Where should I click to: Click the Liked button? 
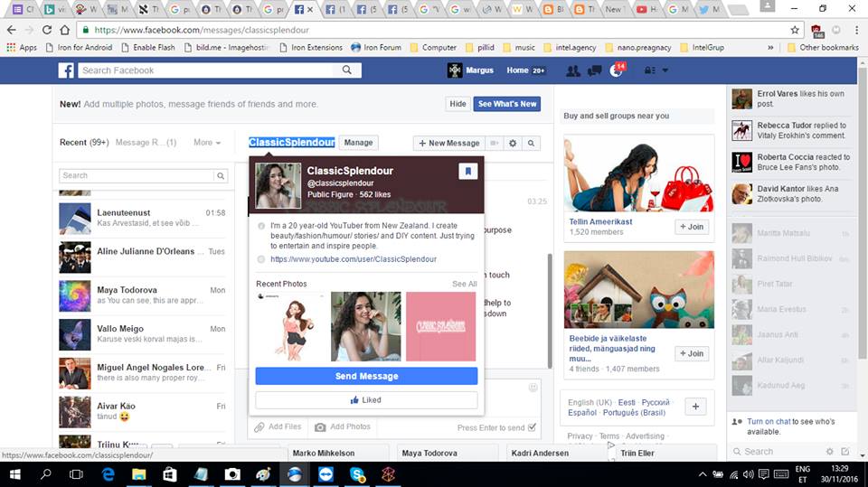366,400
